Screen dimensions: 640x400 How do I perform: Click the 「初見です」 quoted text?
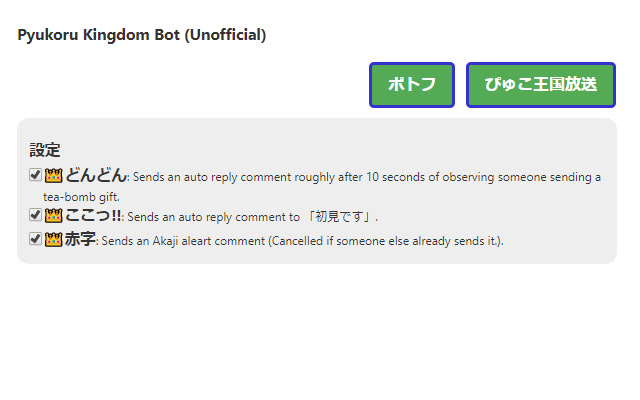pyautogui.click(x=338, y=216)
